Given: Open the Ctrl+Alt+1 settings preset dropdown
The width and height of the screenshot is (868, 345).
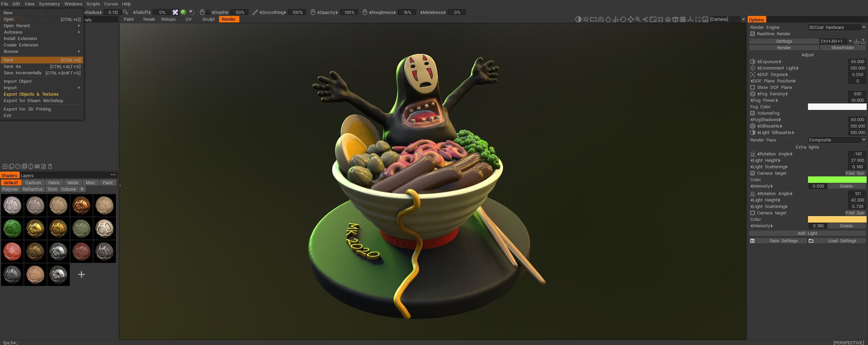Looking at the screenshot, I should [836, 41].
